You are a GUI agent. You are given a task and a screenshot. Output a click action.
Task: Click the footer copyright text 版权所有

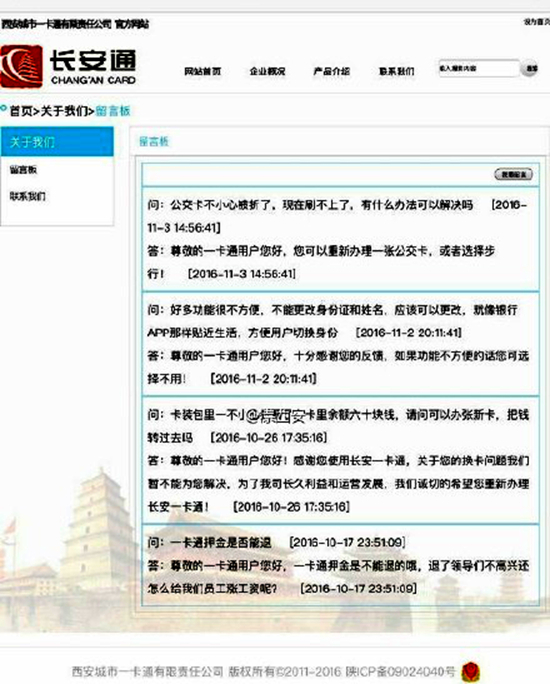pos(251,671)
